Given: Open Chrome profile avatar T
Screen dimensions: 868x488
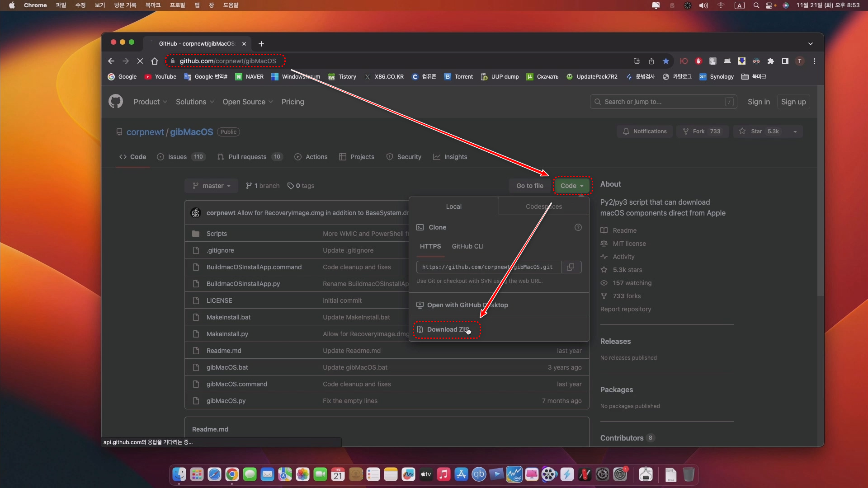Looking at the screenshot, I should pyautogui.click(x=800, y=61).
